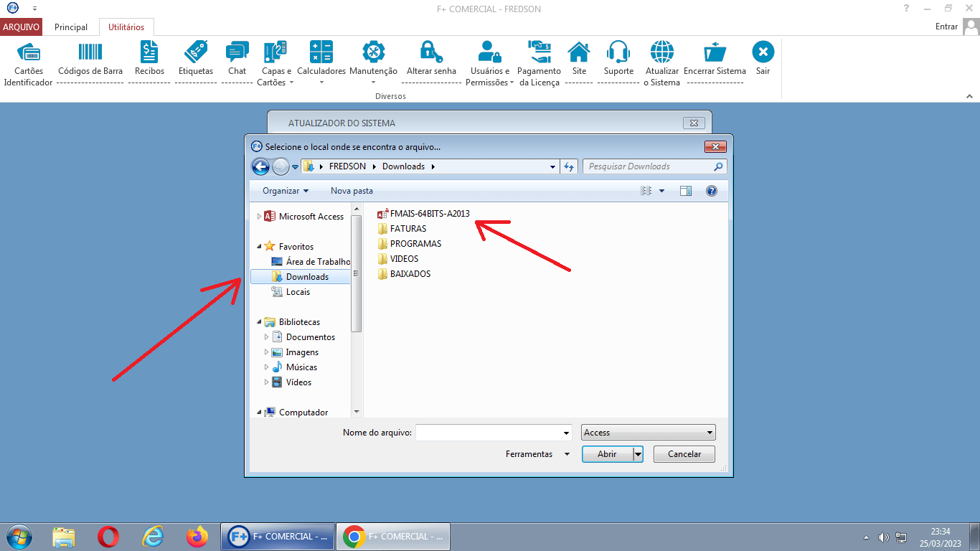The width and height of the screenshot is (980, 551).
Task: Open the Access file type dropdown
Action: pos(649,433)
